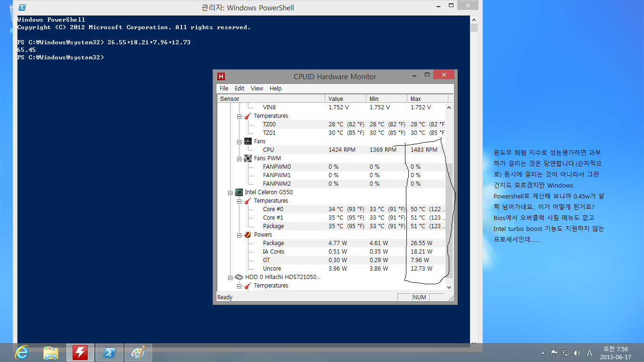Screen dimensions: 644x362
Task: Click the red lightning HWMonitor taskbar icon
Action: click(x=80, y=352)
